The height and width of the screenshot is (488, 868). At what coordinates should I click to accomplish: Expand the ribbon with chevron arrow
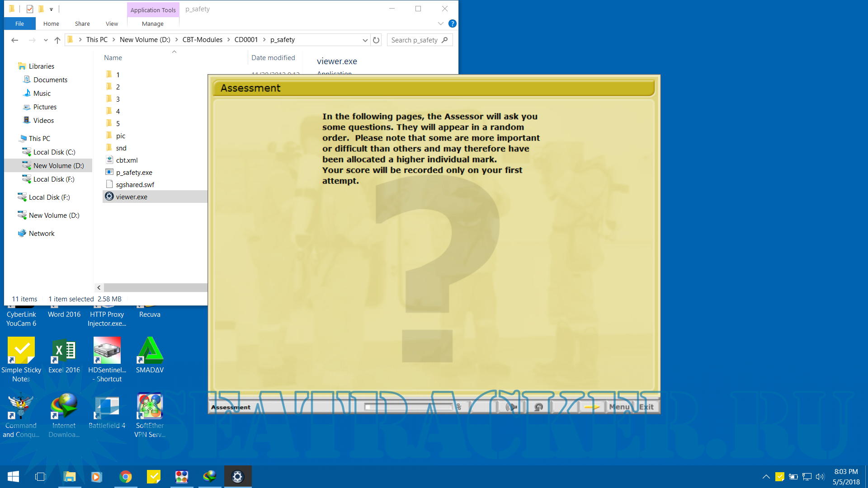coord(440,23)
